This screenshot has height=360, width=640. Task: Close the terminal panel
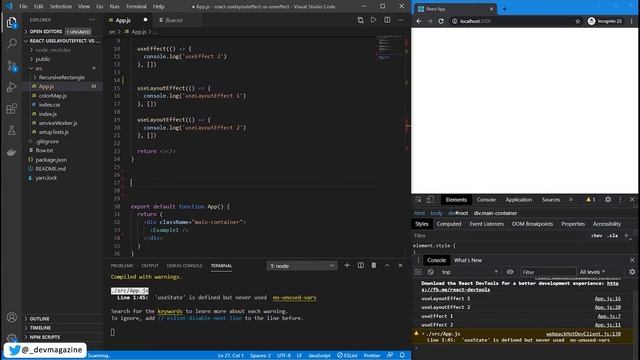(x=400, y=265)
